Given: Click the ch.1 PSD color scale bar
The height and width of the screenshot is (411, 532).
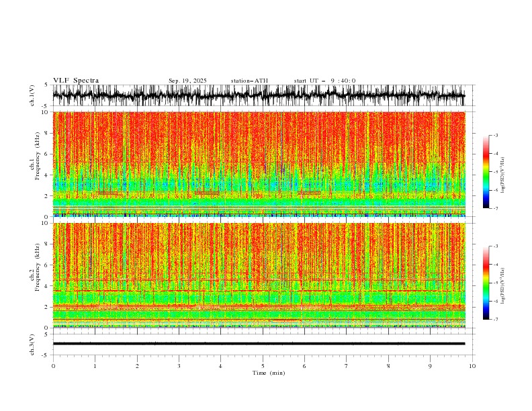Looking at the screenshot, I should 486,171.
